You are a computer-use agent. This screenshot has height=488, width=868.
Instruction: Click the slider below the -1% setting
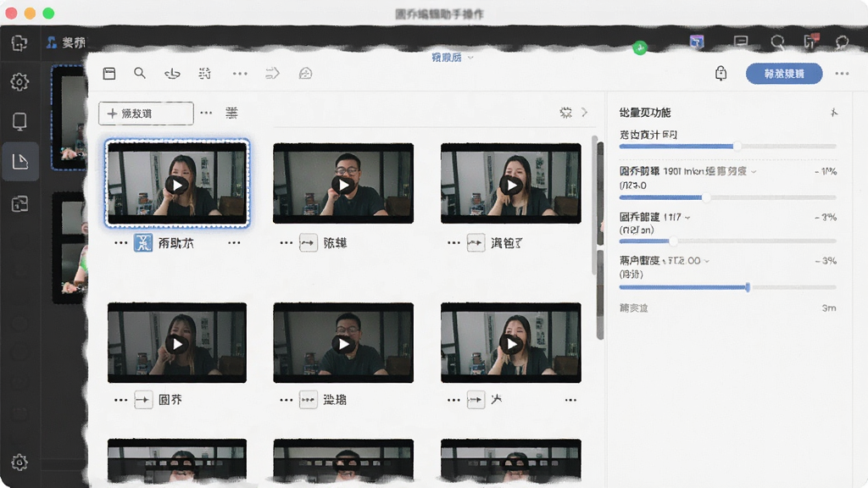[x=727, y=197]
